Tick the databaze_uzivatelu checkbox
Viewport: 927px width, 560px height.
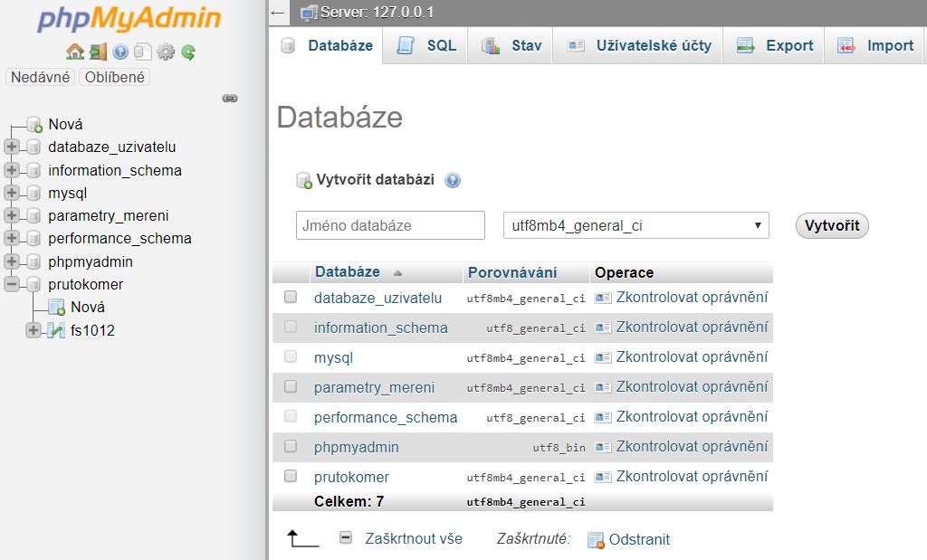[x=291, y=297]
